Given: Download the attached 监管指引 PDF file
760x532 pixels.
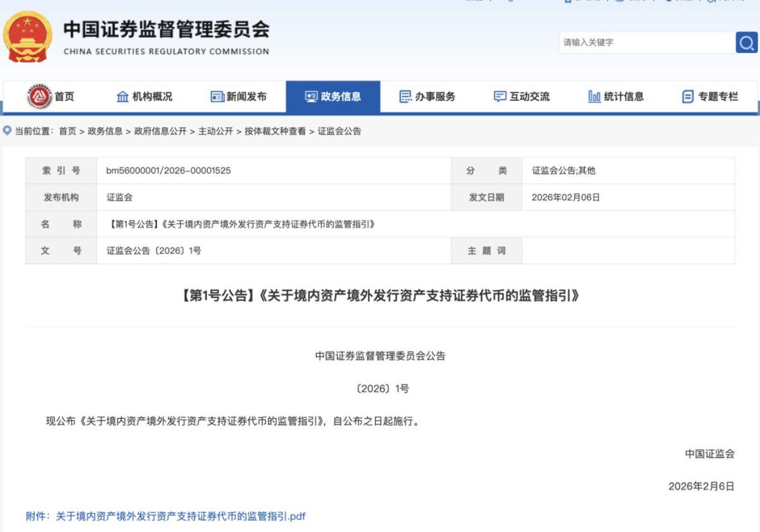Looking at the screenshot, I should click(180, 516).
